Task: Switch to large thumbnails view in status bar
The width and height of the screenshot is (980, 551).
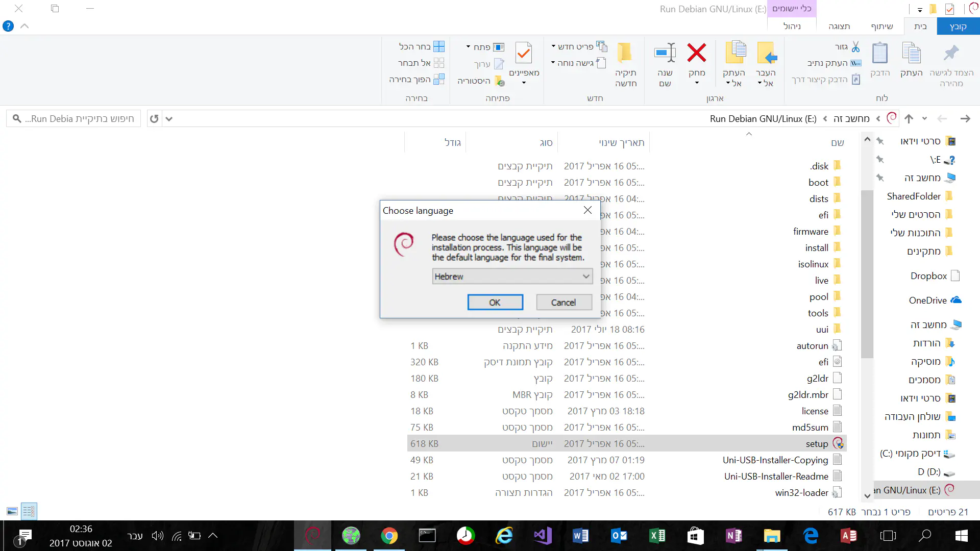Action: (x=12, y=511)
